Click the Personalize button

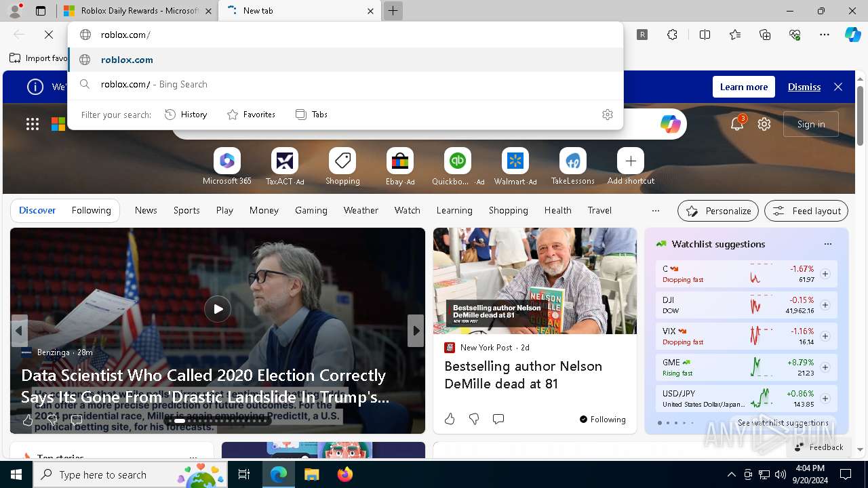pos(718,211)
